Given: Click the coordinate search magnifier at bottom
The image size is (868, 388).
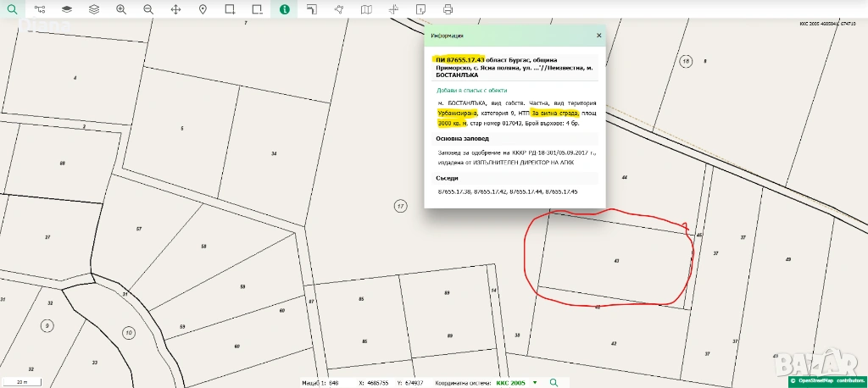Looking at the screenshot, I should (x=554, y=383).
